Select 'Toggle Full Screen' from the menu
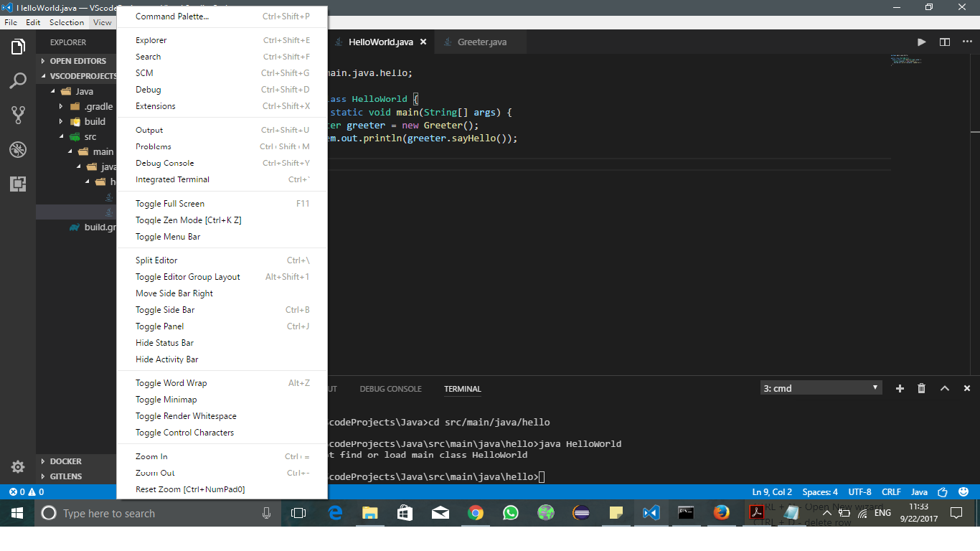Screen dimensions: 980x551 tap(169, 203)
